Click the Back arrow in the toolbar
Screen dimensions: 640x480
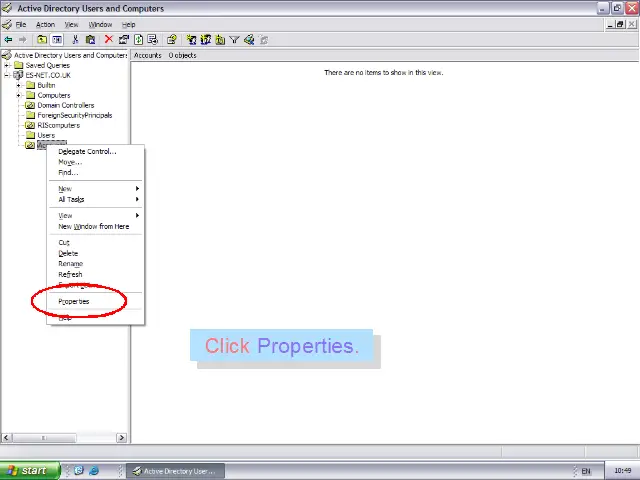pos(8,40)
